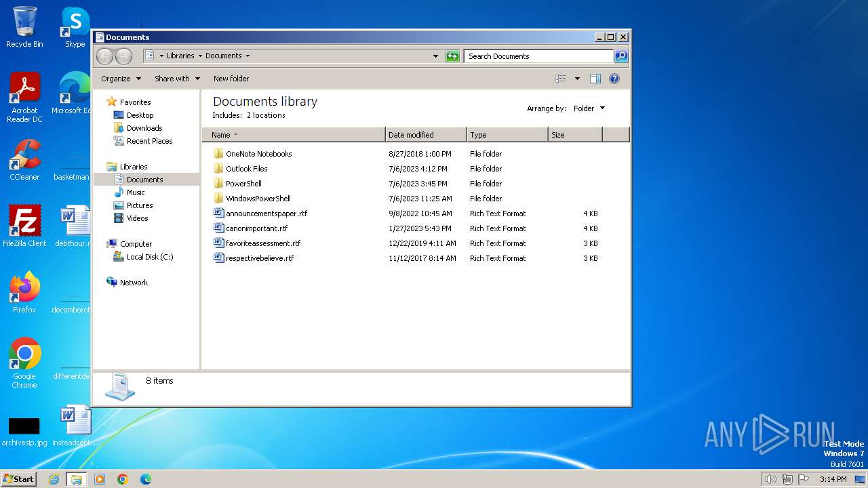Image resolution: width=868 pixels, height=488 pixels.
Task: Open Share with menu
Action: tap(177, 79)
